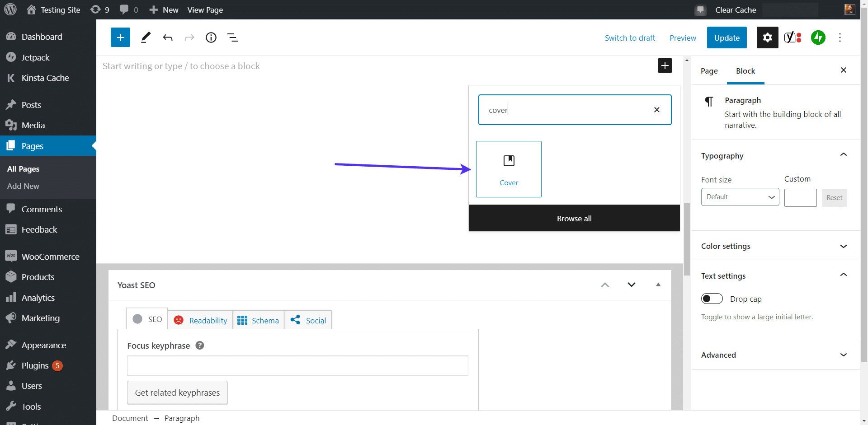The image size is (868, 425).
Task: Open the editor Settings gear icon
Action: coord(767,37)
